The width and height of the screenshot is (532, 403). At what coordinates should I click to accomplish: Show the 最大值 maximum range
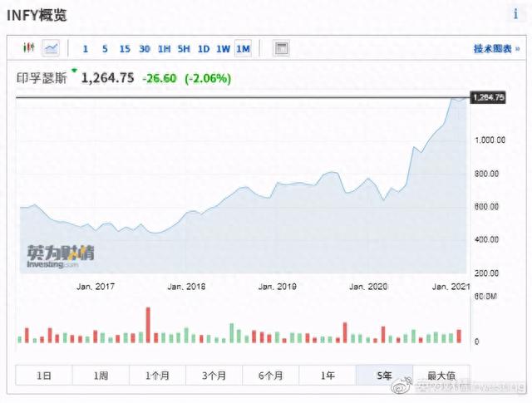[x=441, y=376]
